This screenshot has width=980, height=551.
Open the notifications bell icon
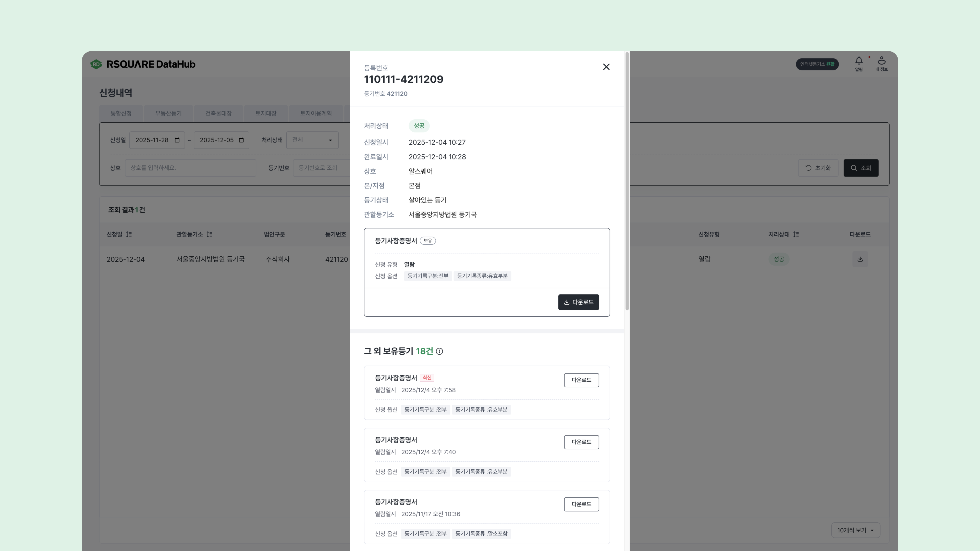[x=859, y=61]
